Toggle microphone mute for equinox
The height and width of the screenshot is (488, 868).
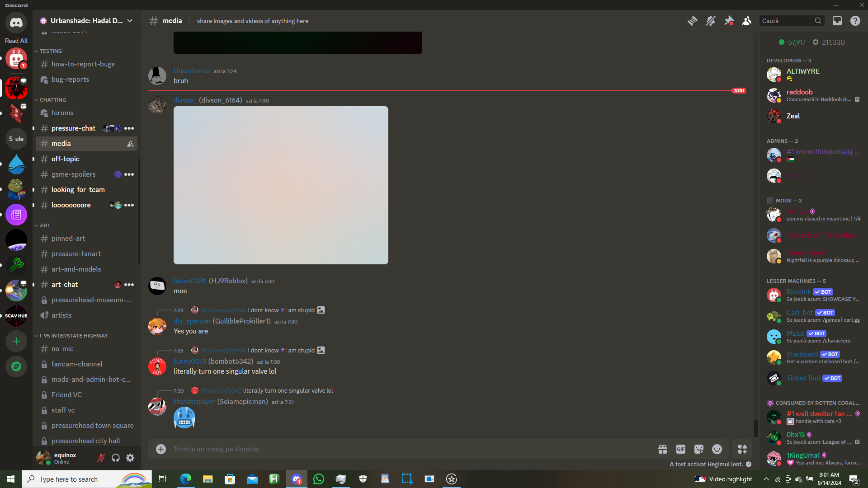tap(101, 458)
